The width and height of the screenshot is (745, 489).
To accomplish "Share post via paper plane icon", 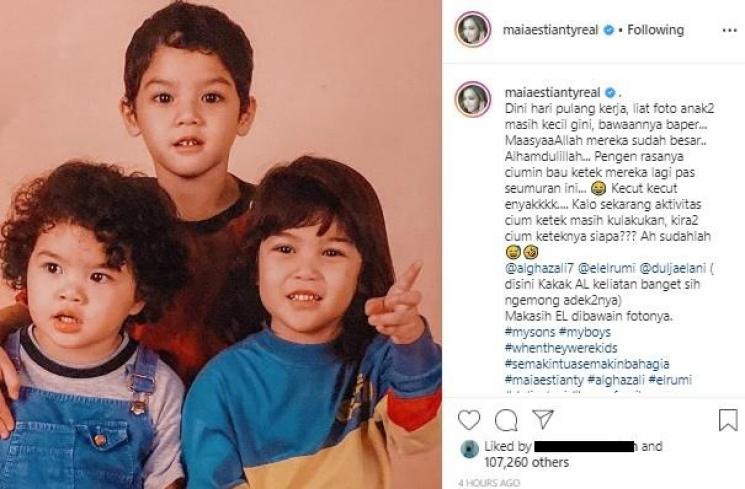I will coord(543,419).
